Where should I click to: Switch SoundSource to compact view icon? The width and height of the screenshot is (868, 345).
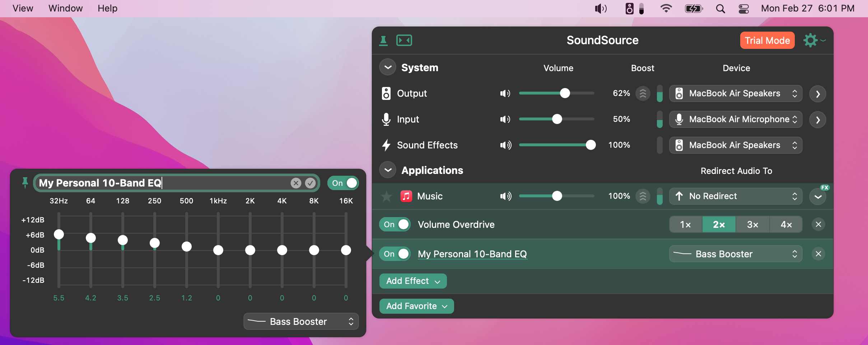[404, 40]
